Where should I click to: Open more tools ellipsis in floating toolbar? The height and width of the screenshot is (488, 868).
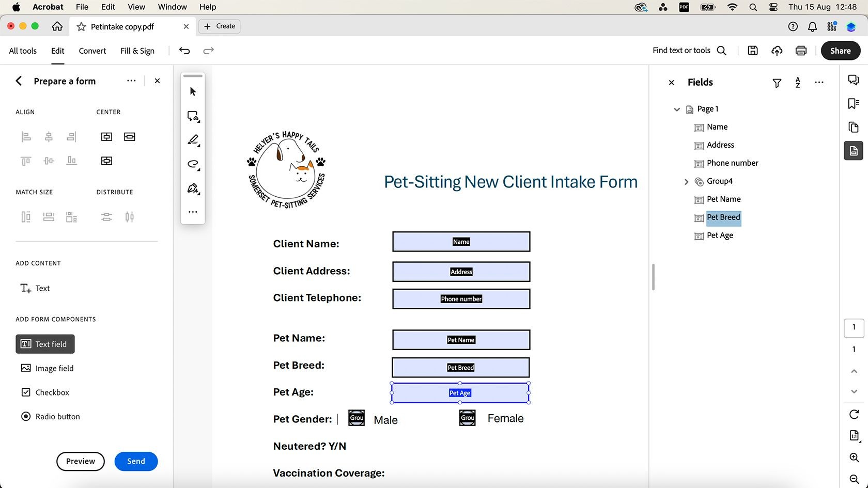[x=193, y=212]
